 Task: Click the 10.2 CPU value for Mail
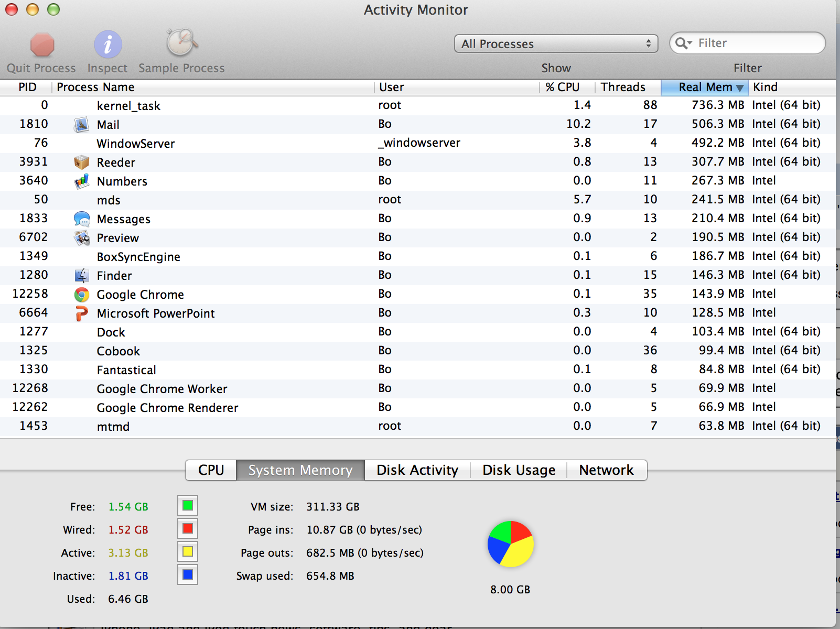[x=578, y=124]
